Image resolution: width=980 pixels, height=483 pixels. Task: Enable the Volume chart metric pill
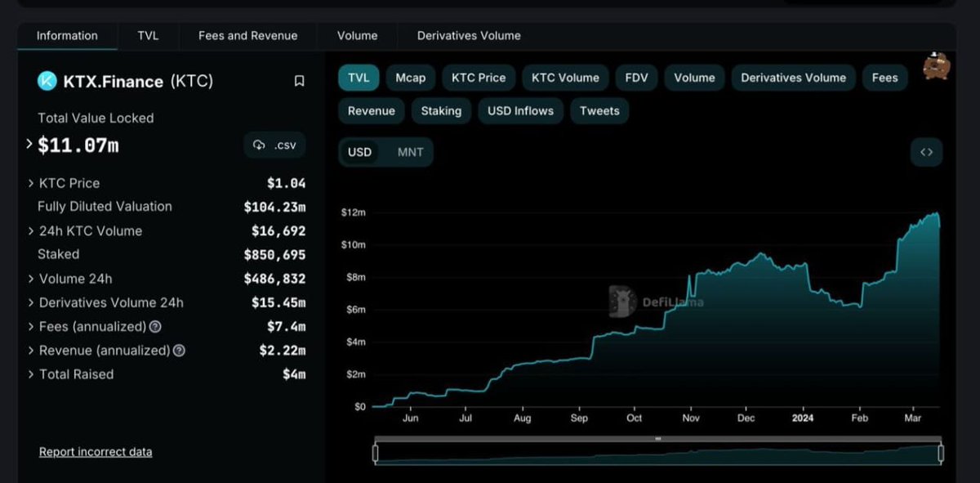coord(694,78)
